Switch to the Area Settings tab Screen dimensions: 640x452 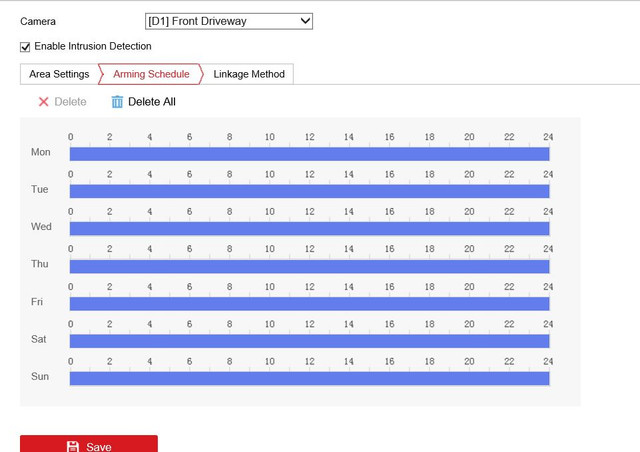(59, 74)
